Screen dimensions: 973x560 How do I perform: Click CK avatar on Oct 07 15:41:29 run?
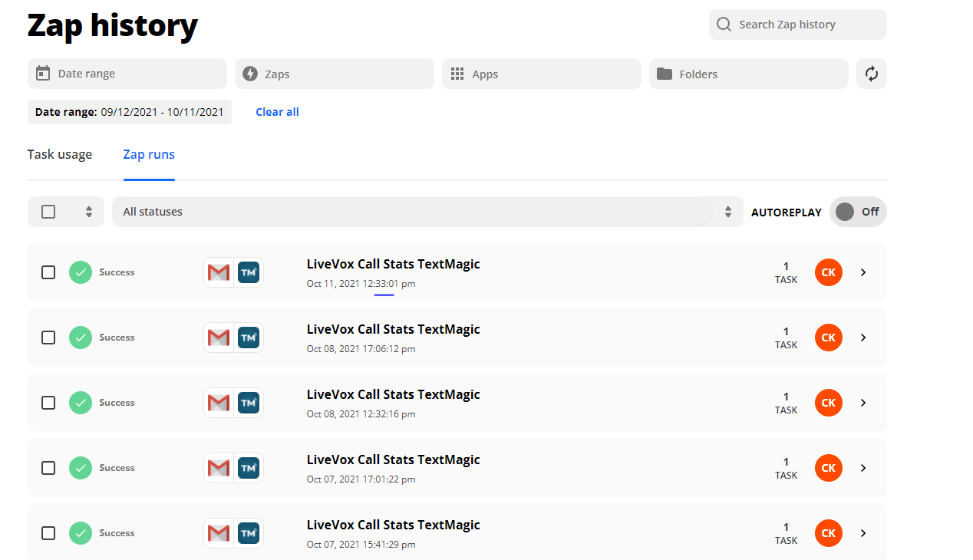829,533
